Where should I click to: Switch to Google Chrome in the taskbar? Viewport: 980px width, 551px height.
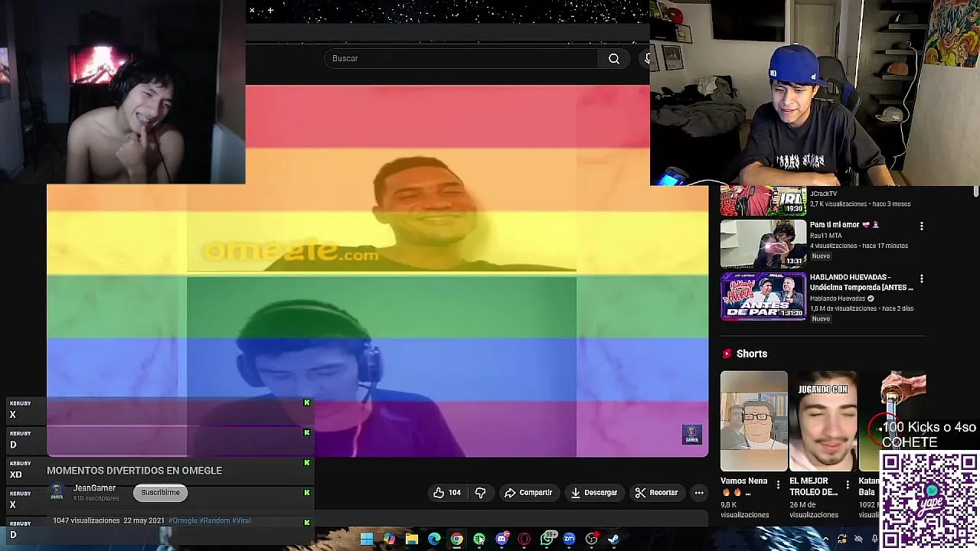(x=456, y=539)
